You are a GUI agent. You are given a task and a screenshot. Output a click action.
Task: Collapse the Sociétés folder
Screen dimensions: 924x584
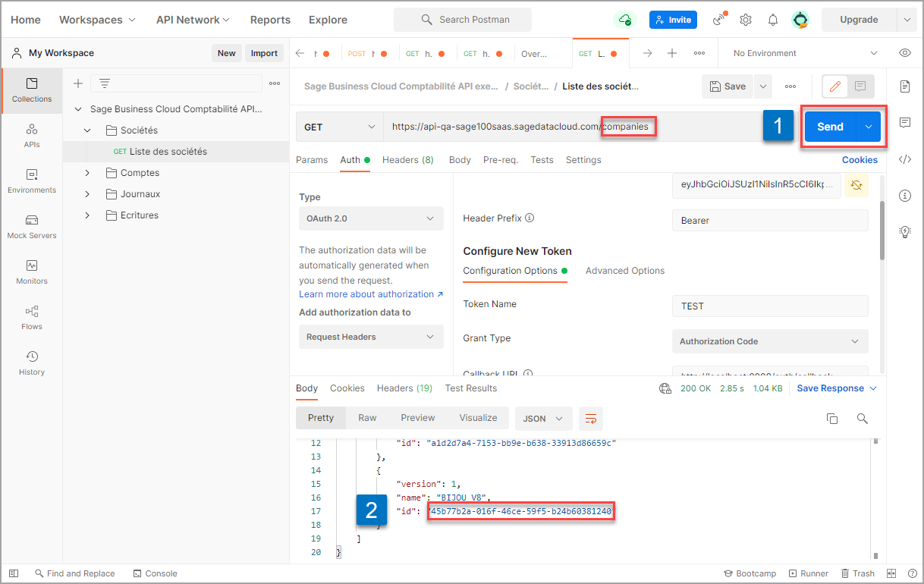[x=87, y=130]
